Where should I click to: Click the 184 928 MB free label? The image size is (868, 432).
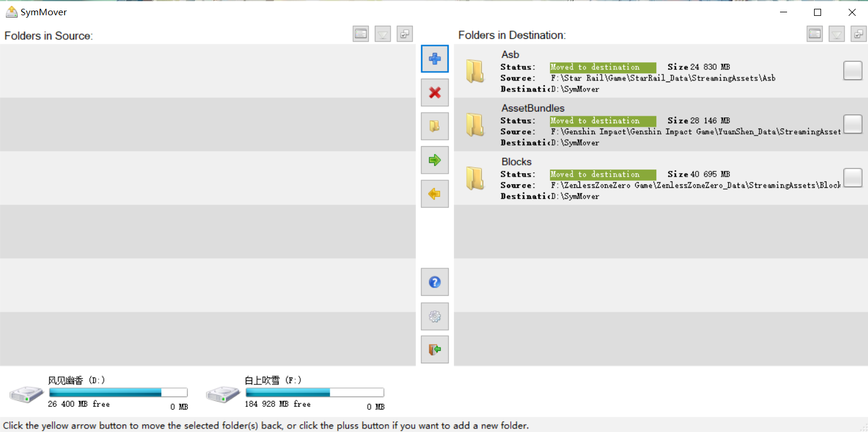coord(277,404)
